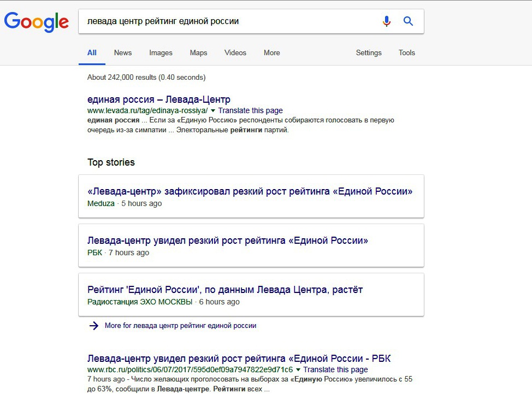The height and width of the screenshot is (399, 532).
Task: Start voice search with microphone icon
Action: point(387,21)
